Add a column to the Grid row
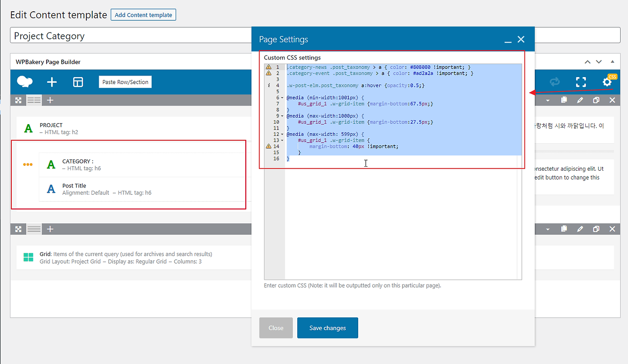Image resolution: width=628 pixels, height=364 pixels. coord(50,229)
